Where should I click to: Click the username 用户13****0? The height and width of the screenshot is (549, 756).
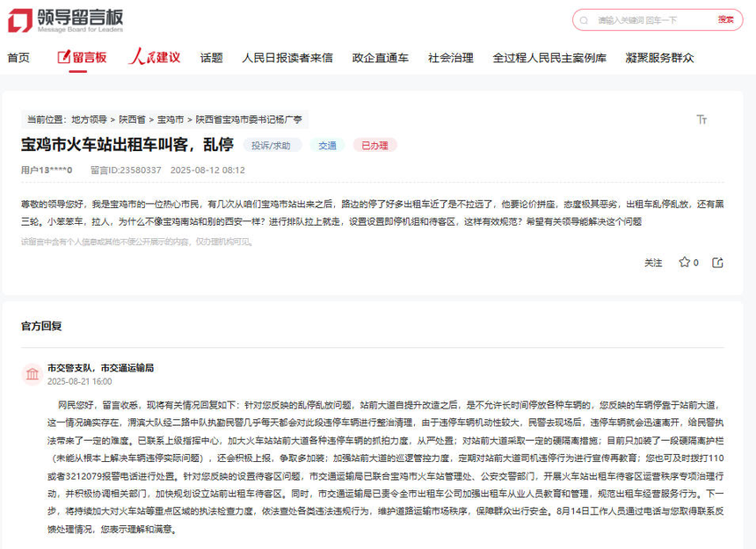[x=47, y=170]
